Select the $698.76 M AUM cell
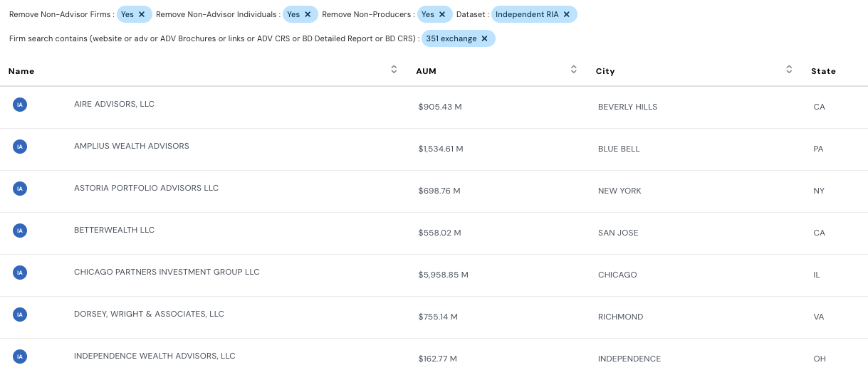Image resolution: width=868 pixels, height=380 pixels. 439,191
